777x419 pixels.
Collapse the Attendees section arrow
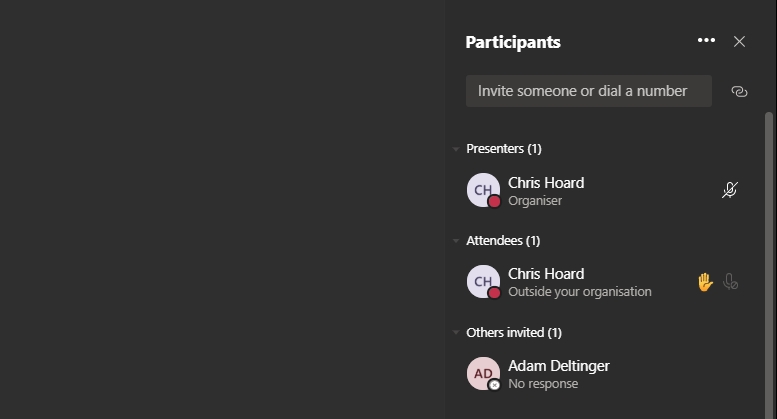456,241
